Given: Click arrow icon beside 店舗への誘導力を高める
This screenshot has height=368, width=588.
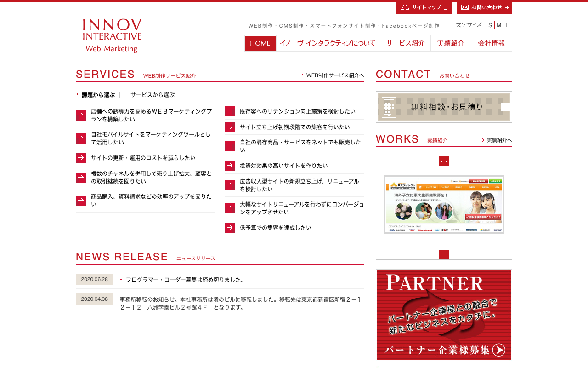Looking at the screenshot, I should [81, 115].
